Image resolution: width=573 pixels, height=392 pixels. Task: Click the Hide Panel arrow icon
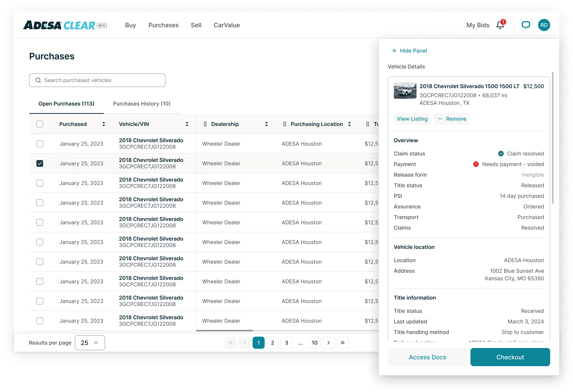(x=394, y=51)
